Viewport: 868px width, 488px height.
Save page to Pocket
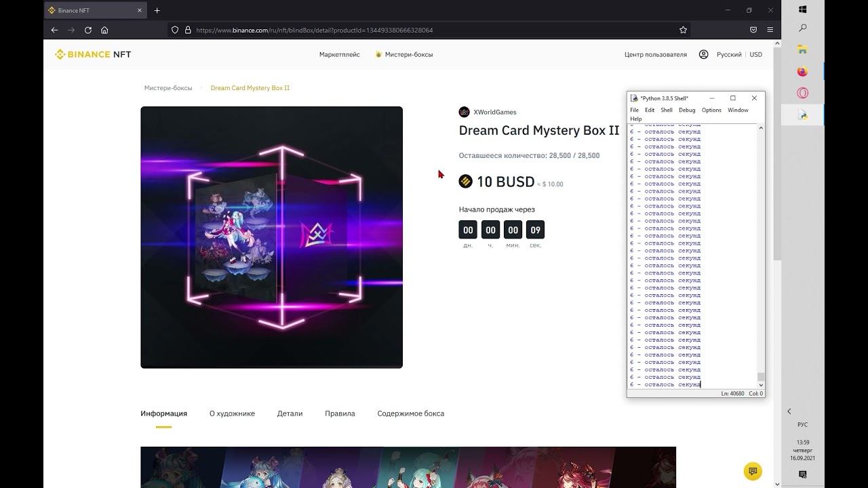pos(753,30)
